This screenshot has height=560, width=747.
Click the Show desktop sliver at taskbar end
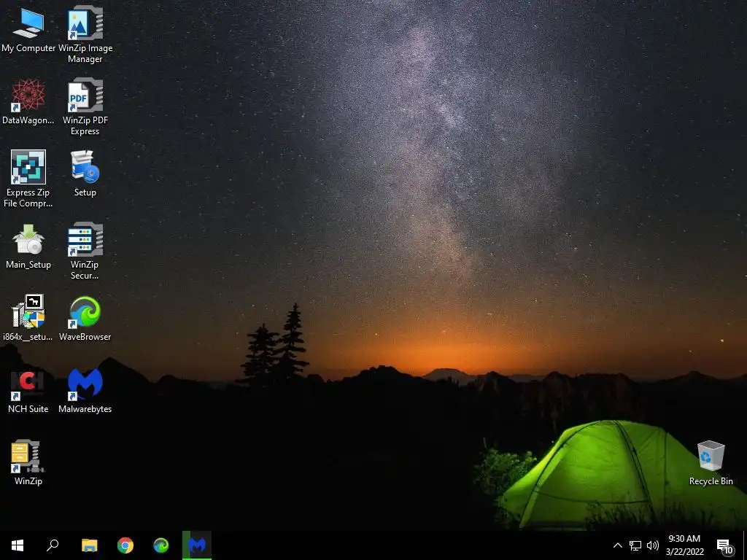745,545
